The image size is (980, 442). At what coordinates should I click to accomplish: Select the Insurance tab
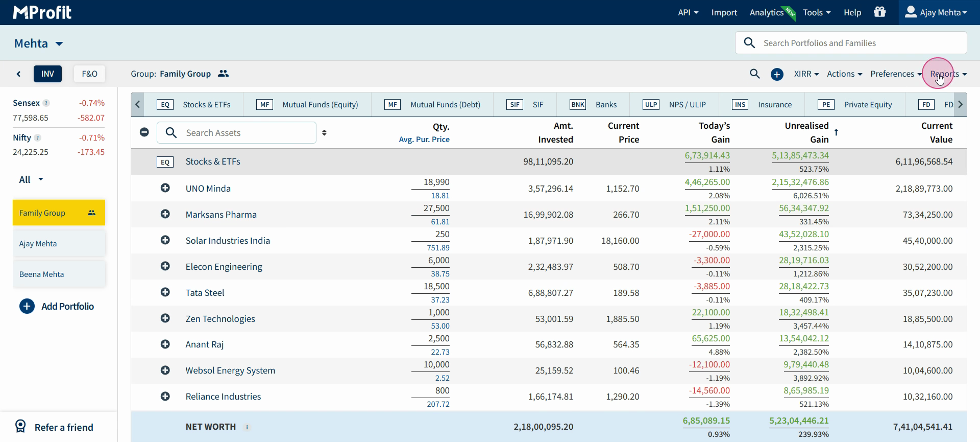point(762,105)
